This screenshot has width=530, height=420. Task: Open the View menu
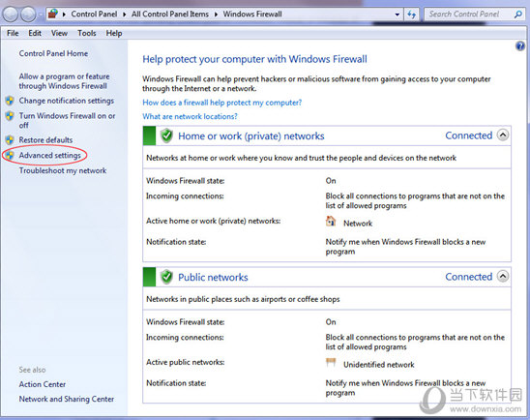coord(59,33)
